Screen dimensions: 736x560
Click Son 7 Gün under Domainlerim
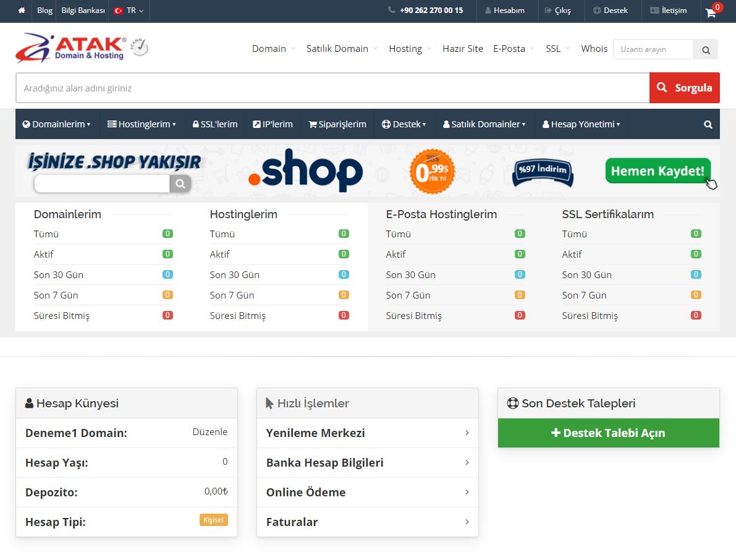(x=56, y=295)
